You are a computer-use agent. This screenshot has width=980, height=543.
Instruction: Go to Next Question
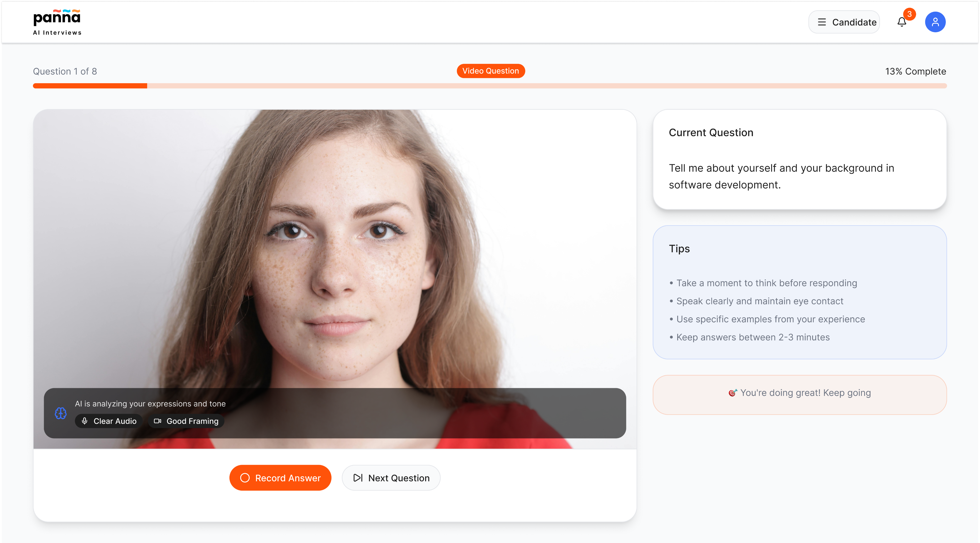pyautogui.click(x=391, y=477)
